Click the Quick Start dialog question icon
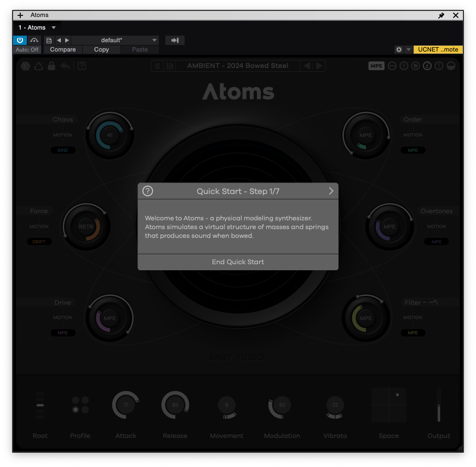The width and height of the screenshot is (476, 467). [148, 191]
